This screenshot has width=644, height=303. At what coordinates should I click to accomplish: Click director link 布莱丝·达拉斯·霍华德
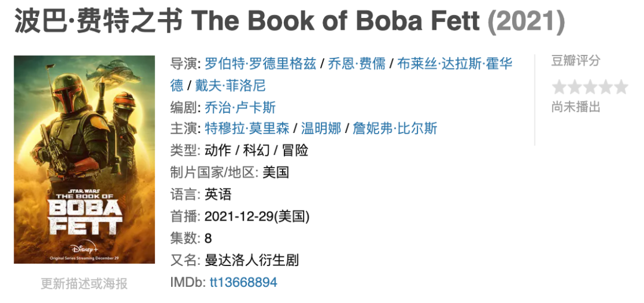coord(455,64)
